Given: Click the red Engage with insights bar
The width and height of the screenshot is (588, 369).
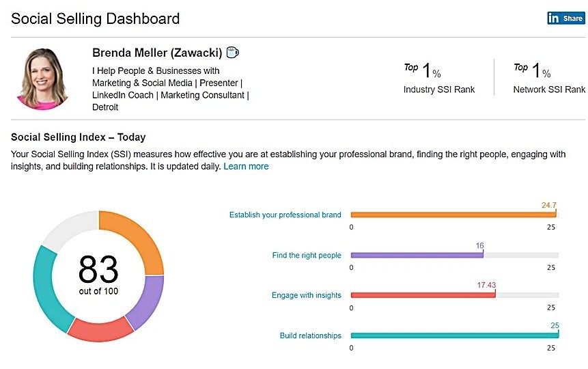Looking at the screenshot, I should 423,295.
